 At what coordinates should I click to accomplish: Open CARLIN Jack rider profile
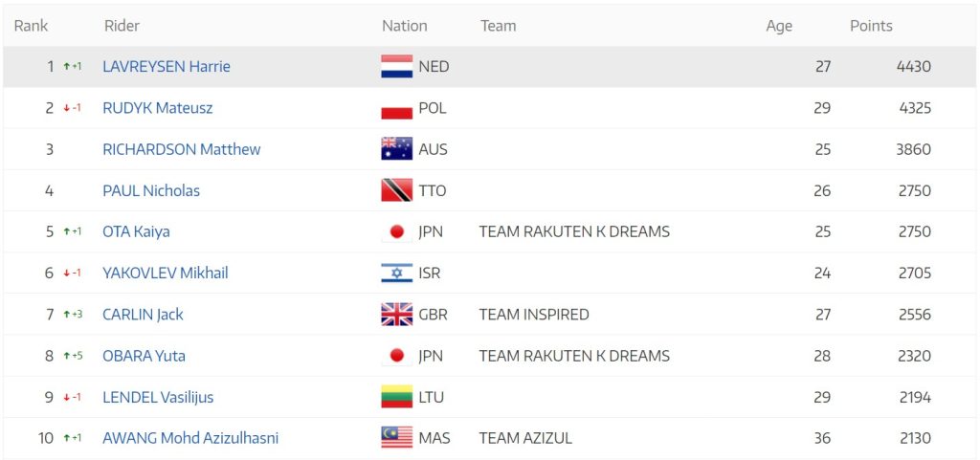(144, 314)
